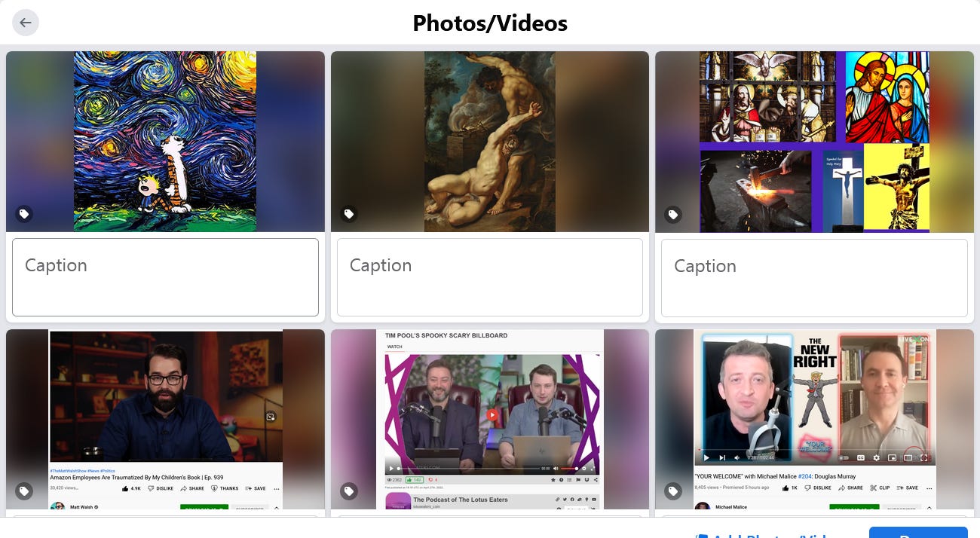
Task: Open tag icon on the classical nude painting
Action: point(349,214)
